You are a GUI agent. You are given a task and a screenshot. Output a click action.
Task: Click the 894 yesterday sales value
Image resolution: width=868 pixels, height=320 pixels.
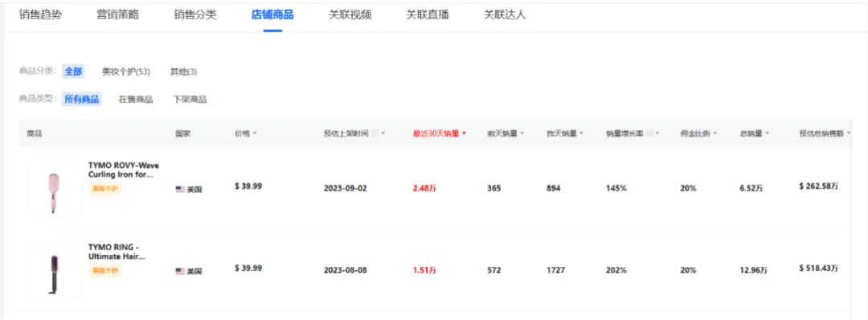click(x=554, y=188)
